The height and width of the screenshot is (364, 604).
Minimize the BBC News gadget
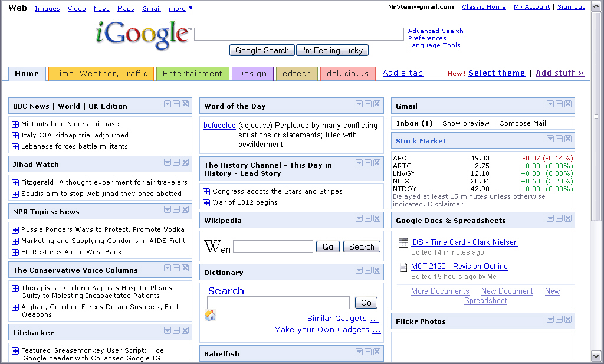click(176, 104)
